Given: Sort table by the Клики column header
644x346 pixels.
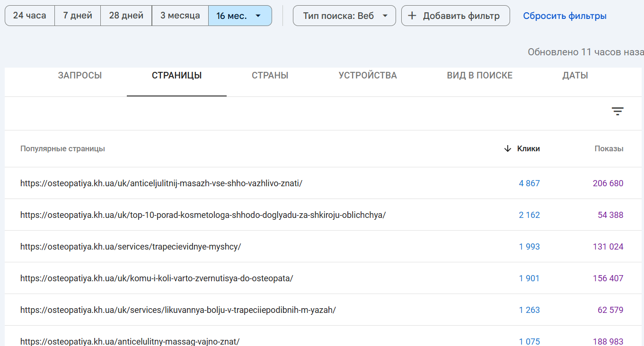Looking at the screenshot, I should (x=529, y=148).
